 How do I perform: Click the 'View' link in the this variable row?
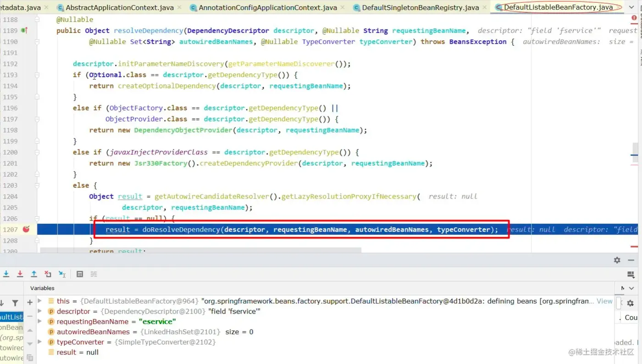[x=604, y=301]
